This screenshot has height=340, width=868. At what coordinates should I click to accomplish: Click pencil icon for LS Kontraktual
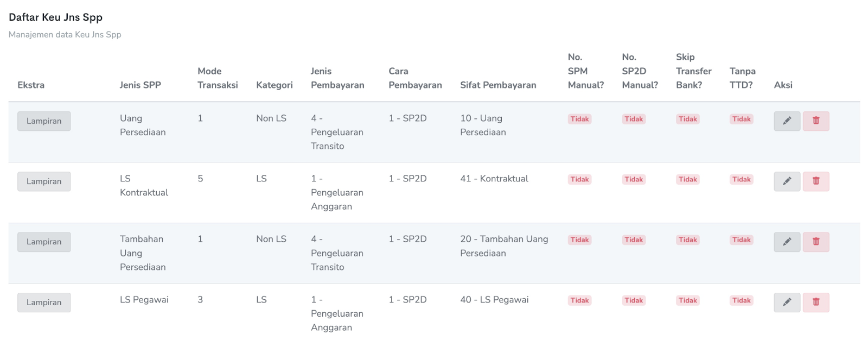point(787,181)
